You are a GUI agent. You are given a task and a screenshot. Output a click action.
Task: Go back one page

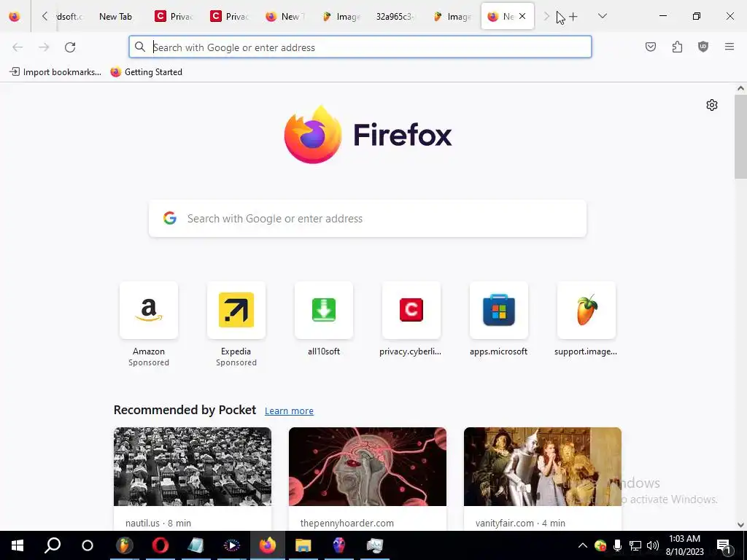click(x=18, y=47)
